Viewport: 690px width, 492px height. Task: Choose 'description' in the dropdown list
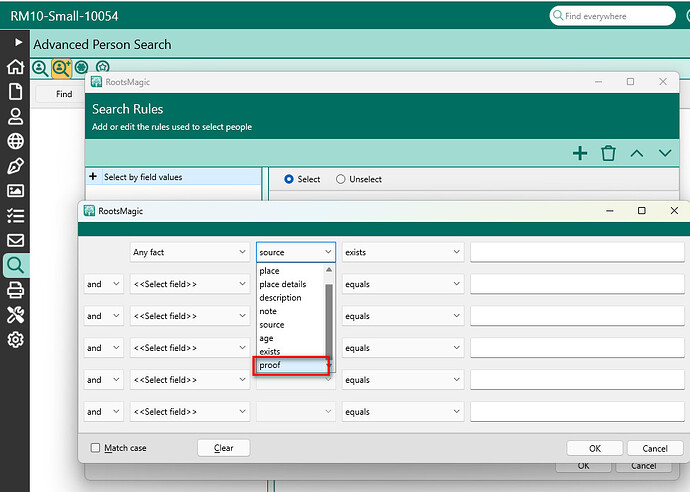tap(291, 297)
